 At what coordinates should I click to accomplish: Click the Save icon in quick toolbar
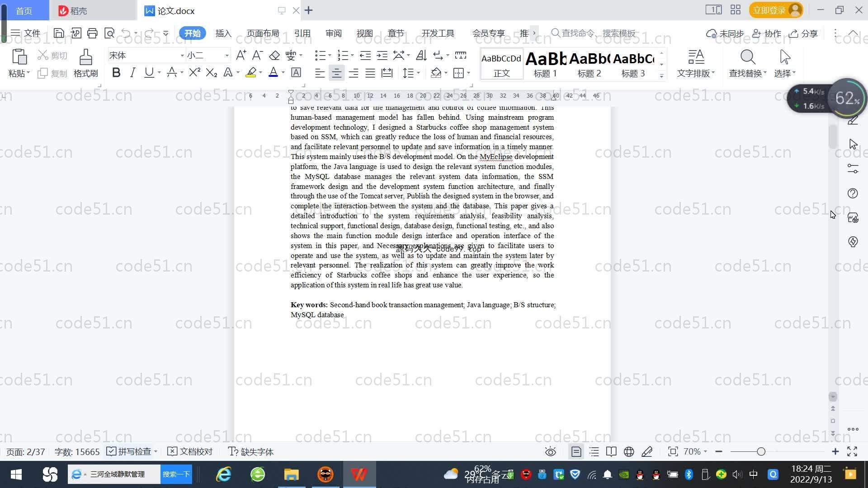click(58, 33)
